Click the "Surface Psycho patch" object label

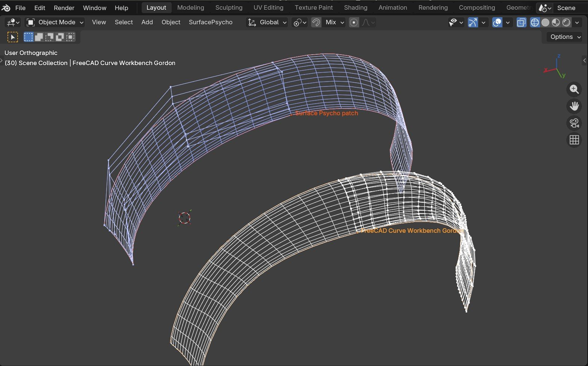tap(327, 113)
